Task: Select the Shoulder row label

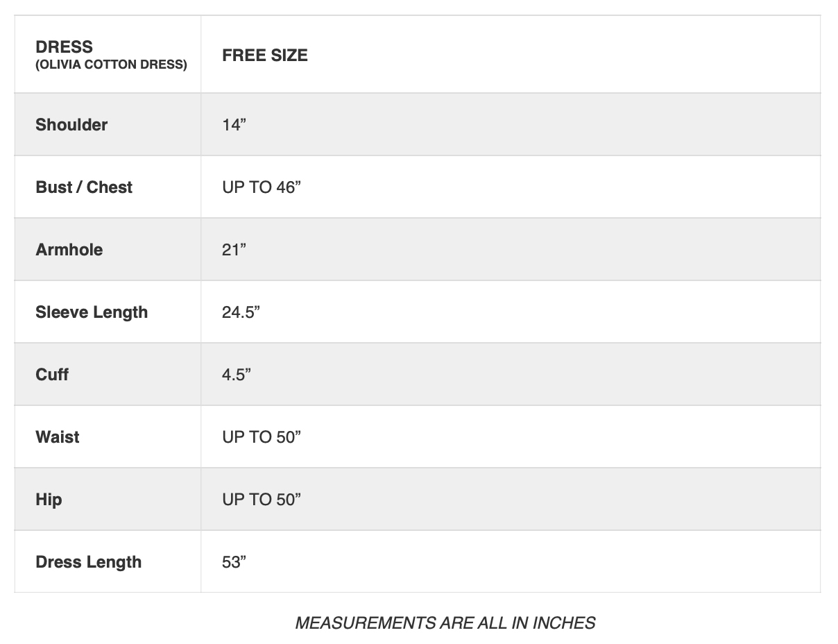Action: pyautogui.click(x=71, y=125)
